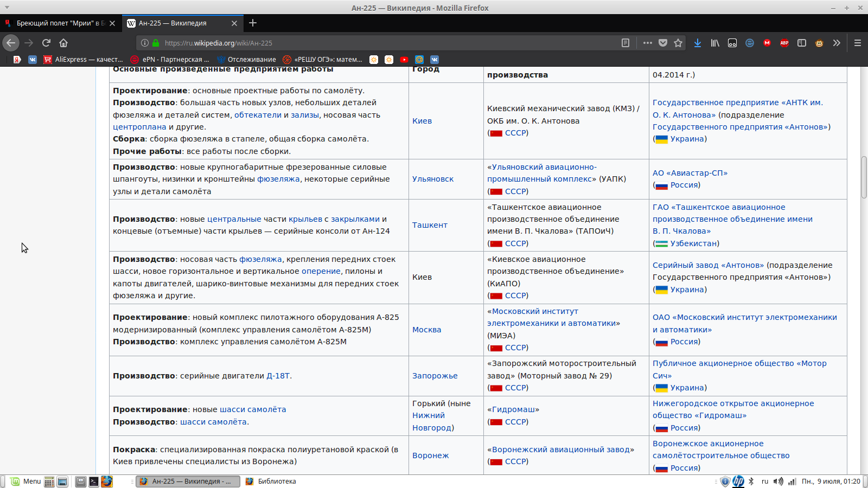Open the page actions three-dot menu
The image size is (868, 488).
[648, 43]
